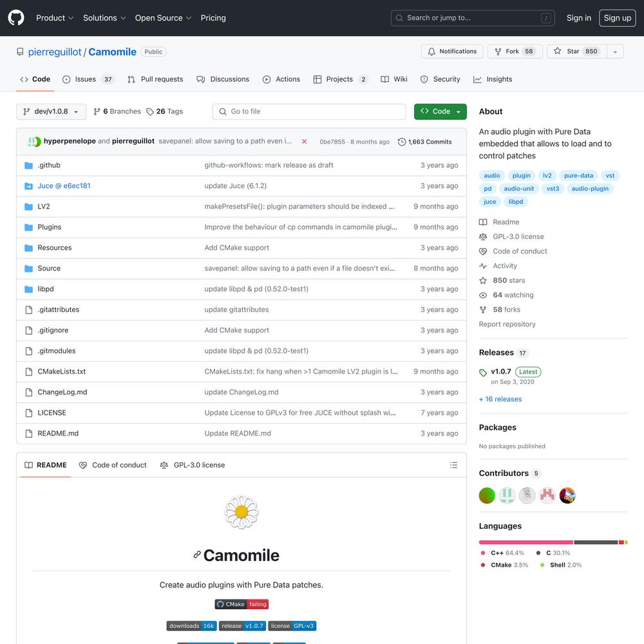Switch to the Issues tab

(88, 79)
